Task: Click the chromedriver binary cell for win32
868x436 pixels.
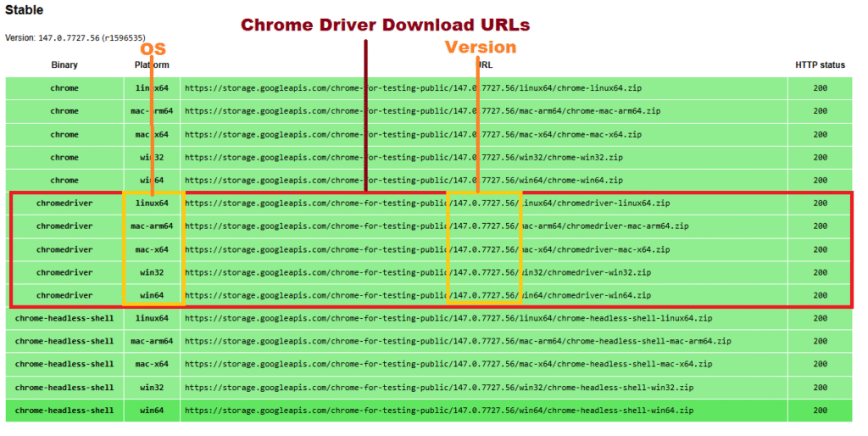Action: click(64, 272)
